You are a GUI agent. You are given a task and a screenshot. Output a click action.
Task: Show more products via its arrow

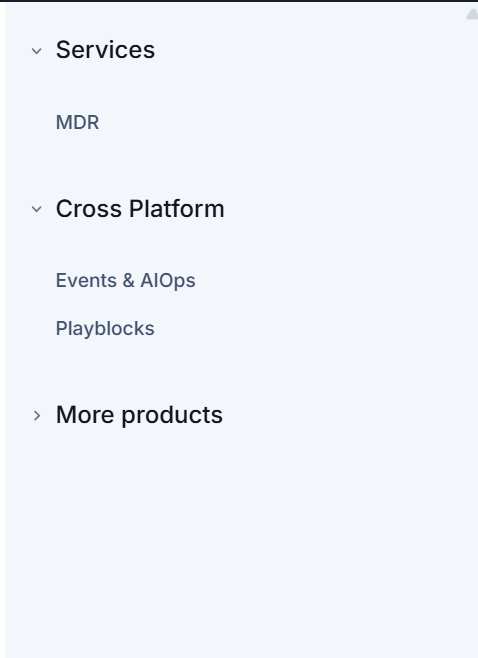tap(37, 415)
